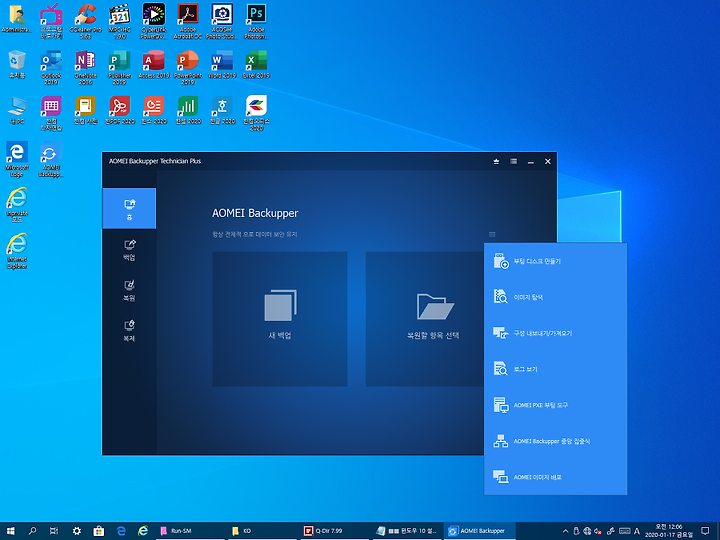Switch to the 백업 (Backup) sidebar tab
Image resolution: width=720 pixels, height=540 pixels.
(129, 250)
